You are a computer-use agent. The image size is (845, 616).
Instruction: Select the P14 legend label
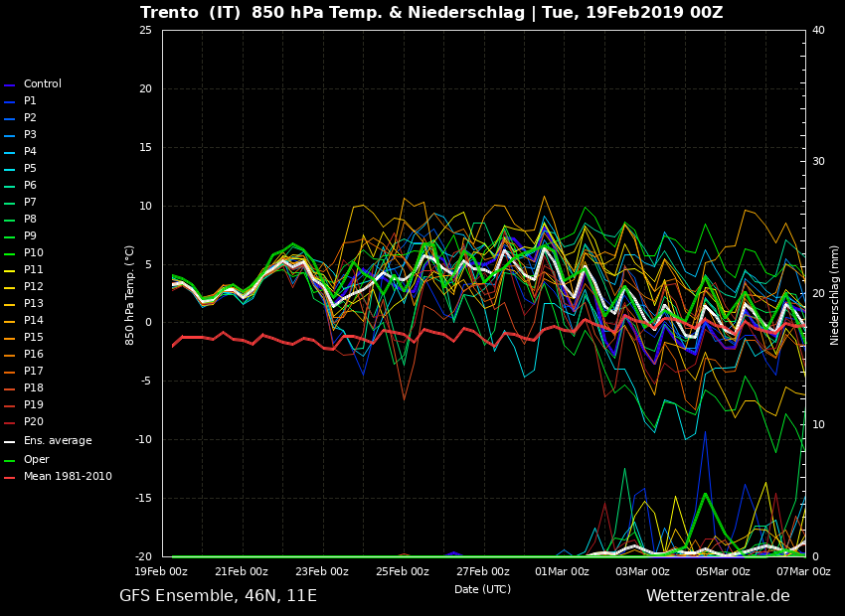(x=34, y=320)
